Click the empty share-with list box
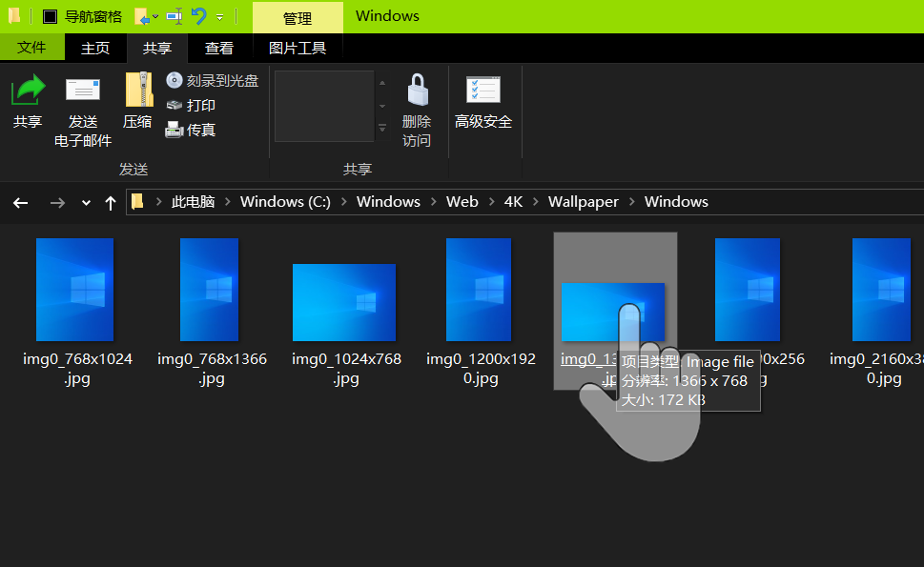The height and width of the screenshot is (567, 924). tap(325, 106)
